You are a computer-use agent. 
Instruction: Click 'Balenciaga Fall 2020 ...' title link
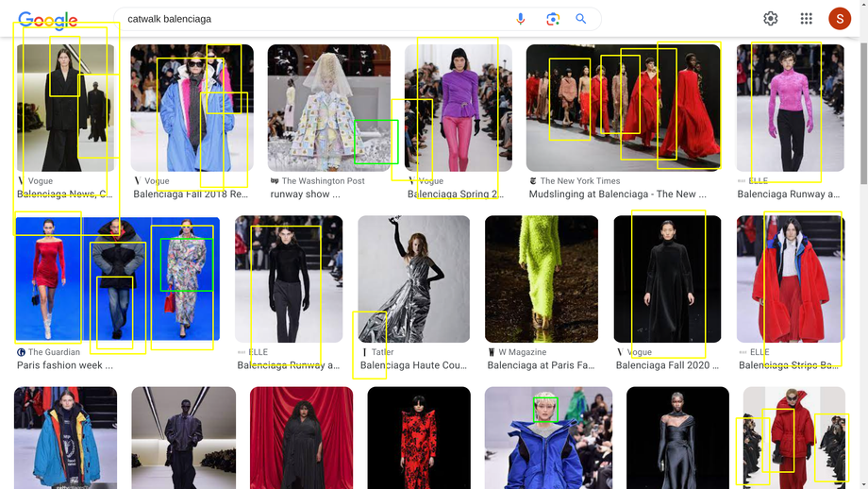click(x=667, y=365)
